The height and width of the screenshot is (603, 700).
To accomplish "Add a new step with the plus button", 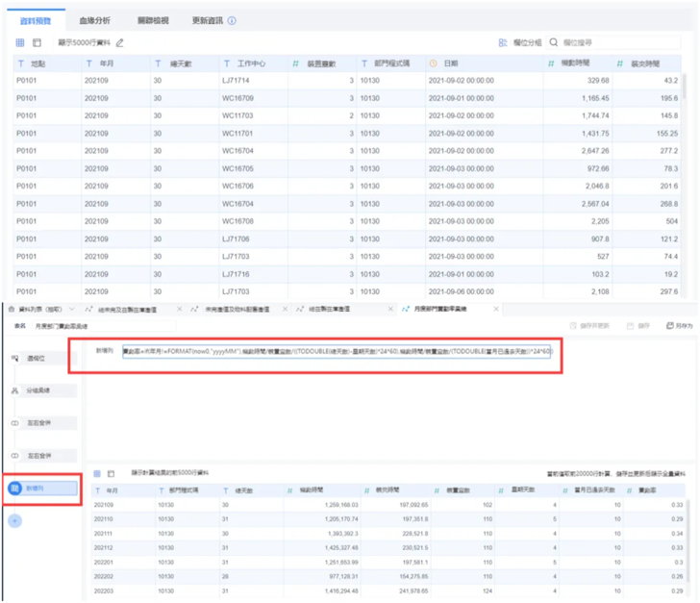I will pos(15,520).
